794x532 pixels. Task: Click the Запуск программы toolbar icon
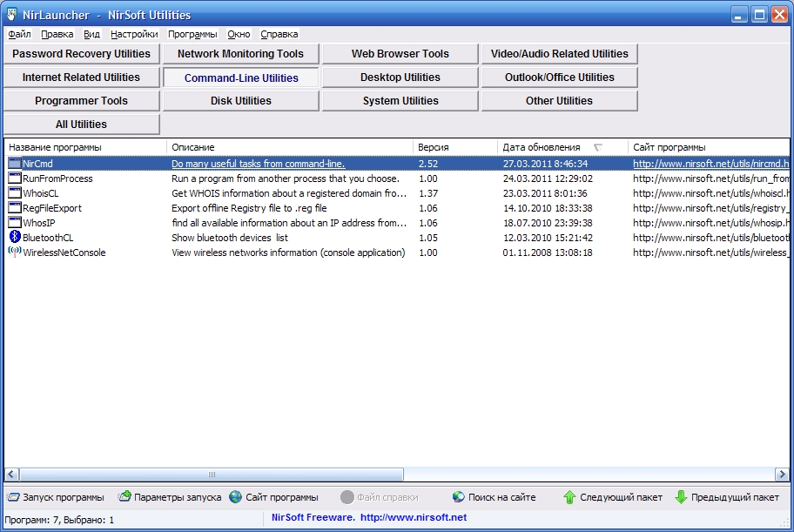pyautogui.click(x=13, y=497)
